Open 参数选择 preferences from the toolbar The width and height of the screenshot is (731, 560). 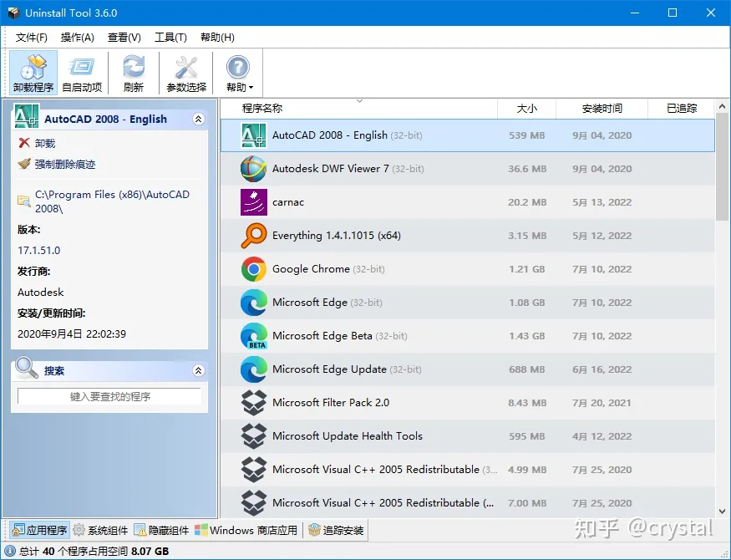coord(186,73)
